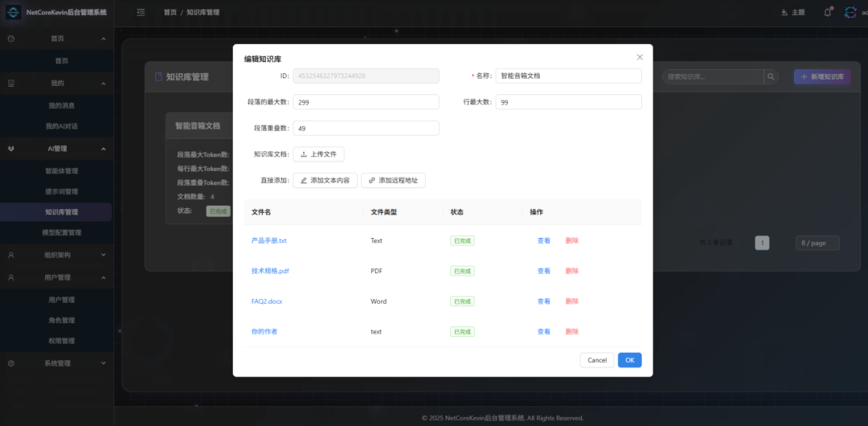This screenshot has width=868, height=426.
Task: Confirm the dialog with OK button
Action: (x=630, y=360)
